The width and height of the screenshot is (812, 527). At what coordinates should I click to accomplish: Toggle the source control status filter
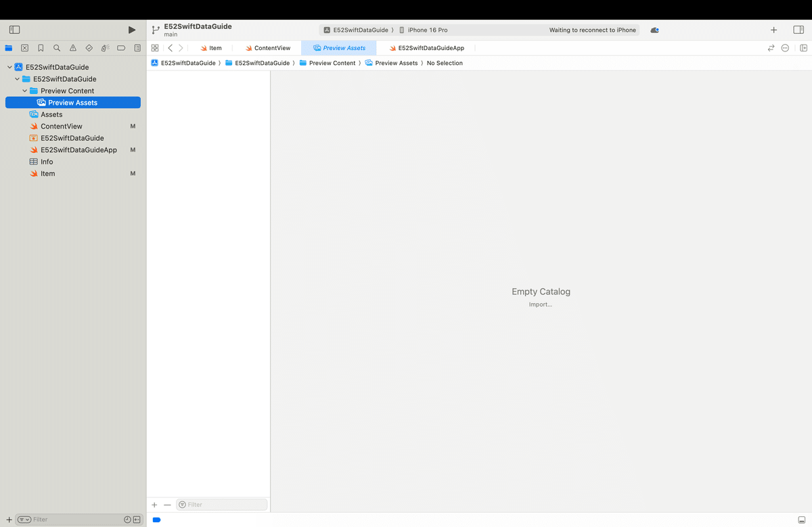(137, 520)
